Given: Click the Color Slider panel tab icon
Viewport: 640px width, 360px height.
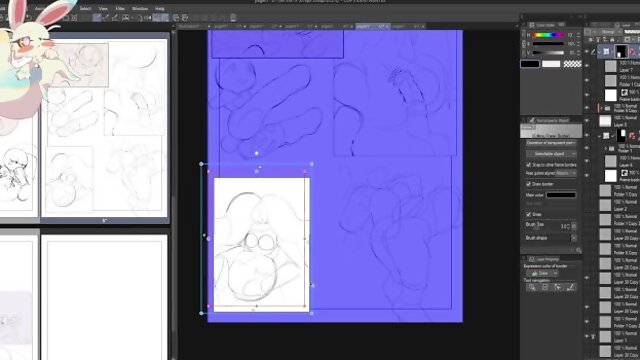Looking at the screenshot, I should tap(531, 25).
